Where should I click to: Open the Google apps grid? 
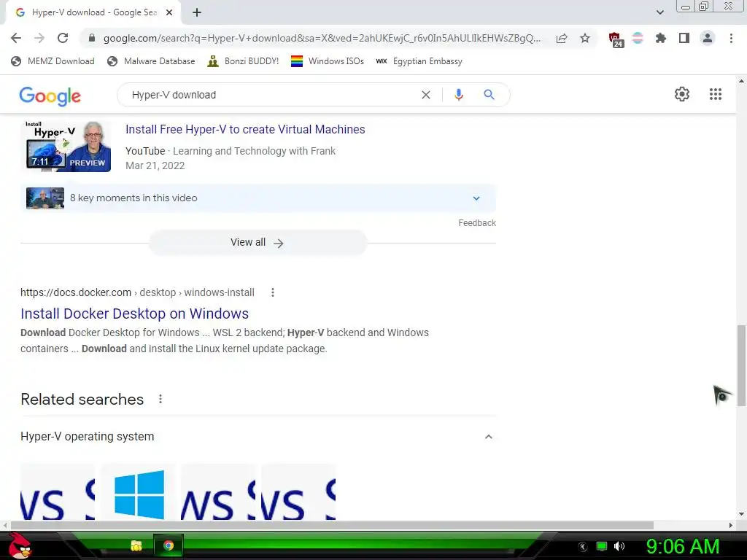click(x=715, y=94)
